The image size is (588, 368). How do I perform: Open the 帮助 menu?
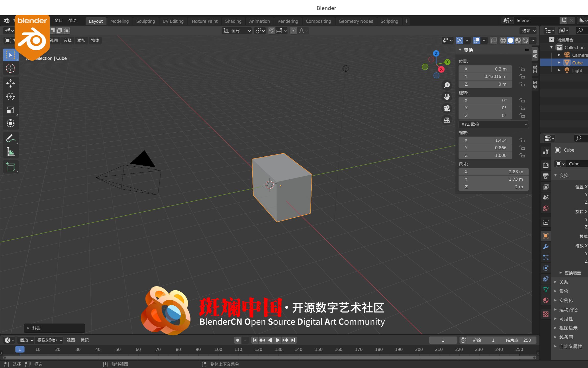coord(72,21)
